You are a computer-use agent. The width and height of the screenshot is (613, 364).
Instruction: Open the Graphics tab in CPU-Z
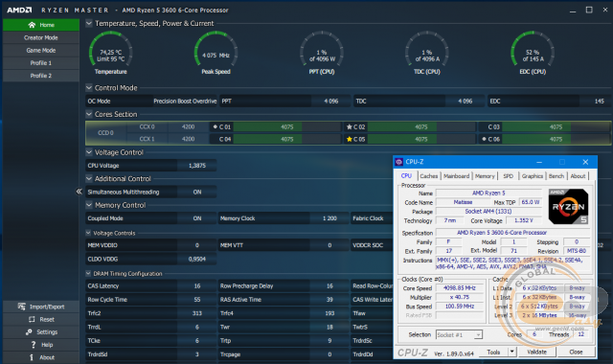pos(533,176)
